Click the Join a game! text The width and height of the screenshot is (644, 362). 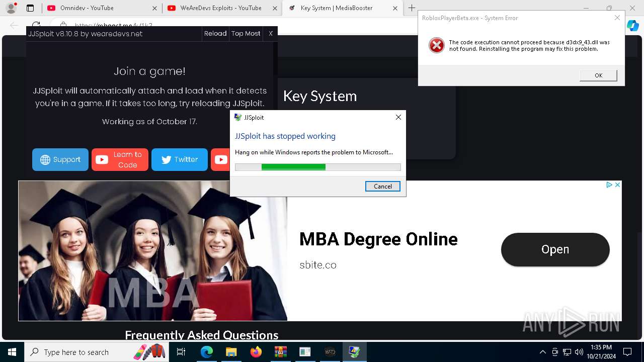coord(149,71)
